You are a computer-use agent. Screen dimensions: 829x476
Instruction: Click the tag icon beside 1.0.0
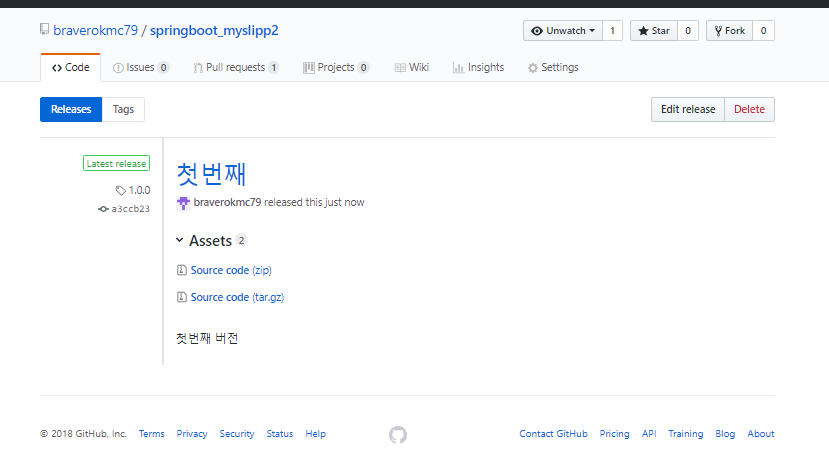tap(121, 190)
